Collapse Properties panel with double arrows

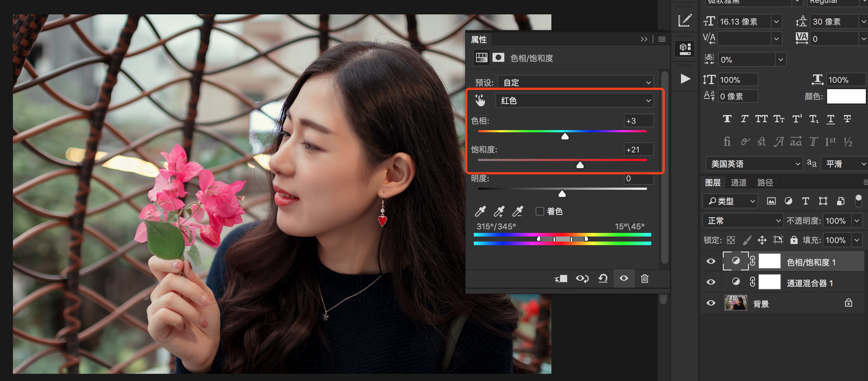tap(644, 39)
